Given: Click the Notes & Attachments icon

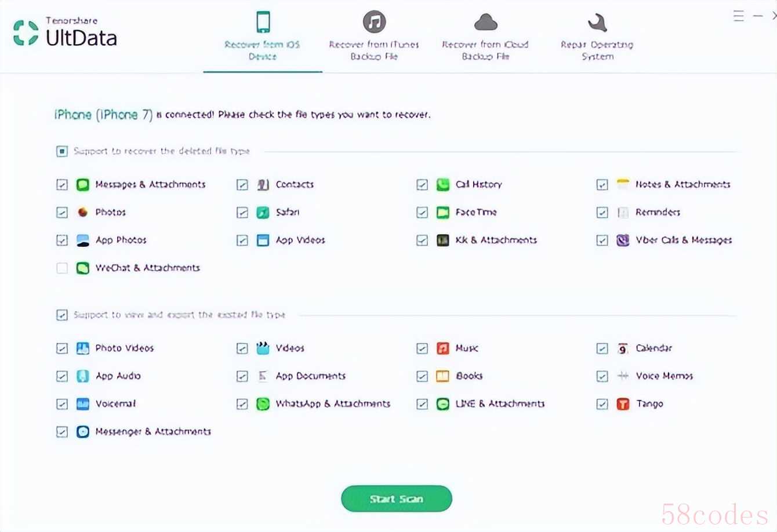Looking at the screenshot, I should pyautogui.click(x=623, y=184).
